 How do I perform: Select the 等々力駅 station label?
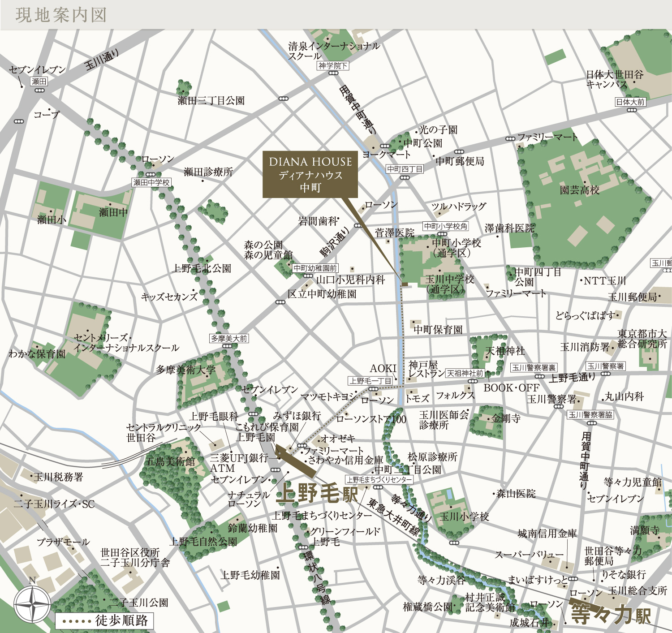[610, 614]
